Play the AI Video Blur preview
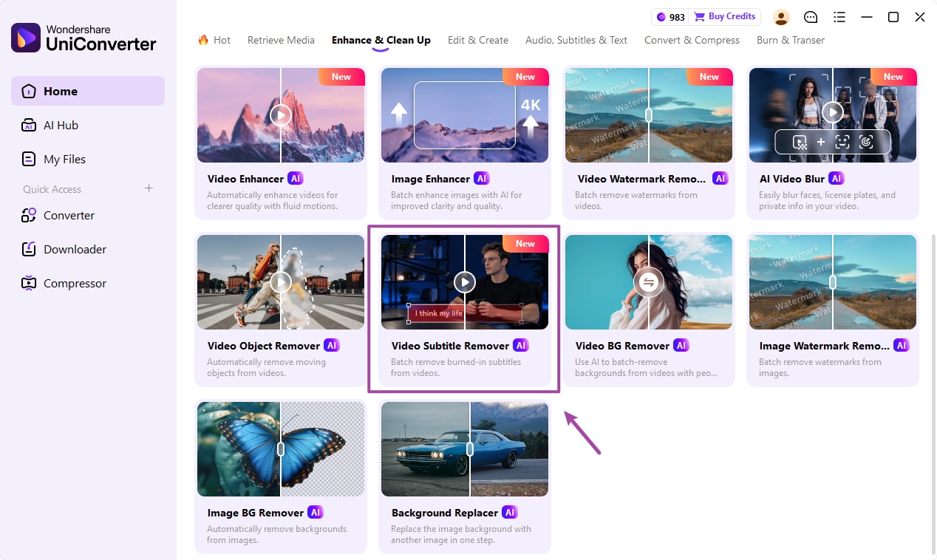 tap(833, 112)
